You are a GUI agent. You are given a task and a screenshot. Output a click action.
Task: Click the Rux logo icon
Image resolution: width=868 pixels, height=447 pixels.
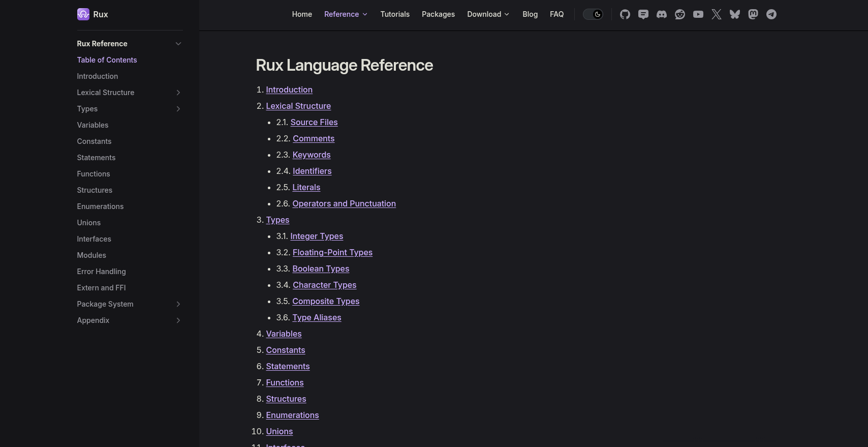(x=83, y=14)
